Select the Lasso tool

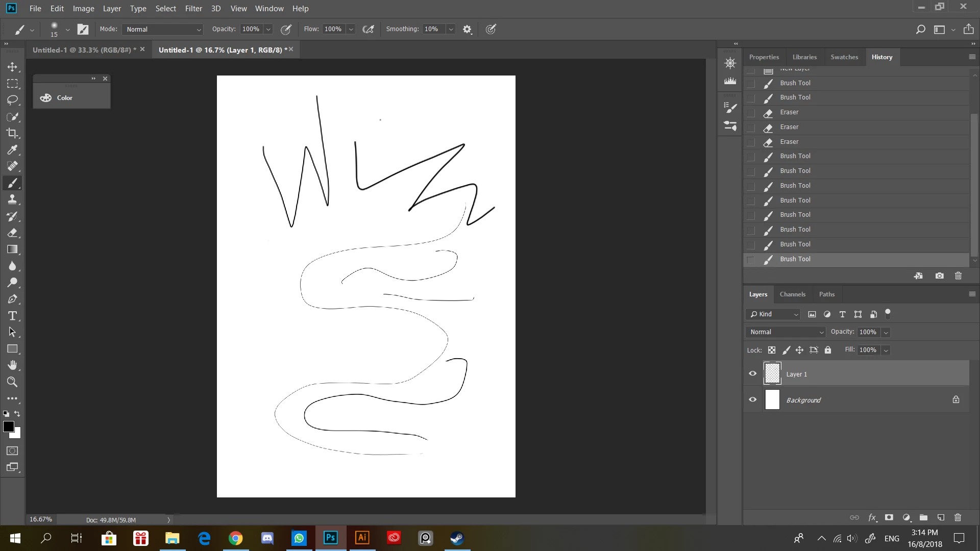(12, 100)
